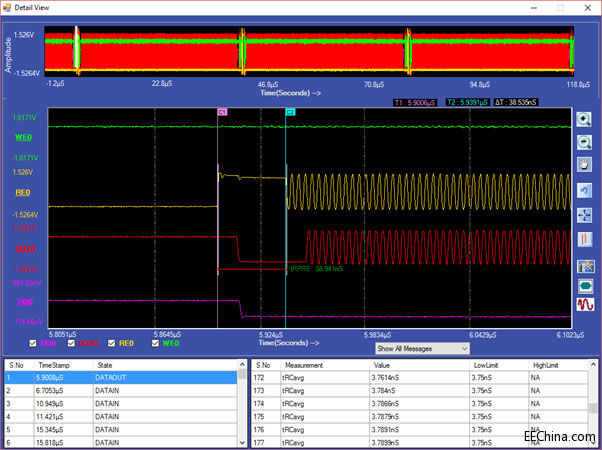Screen dimensions: 602x450
Task: Open the Show All Messages dropdown
Action: coord(422,348)
